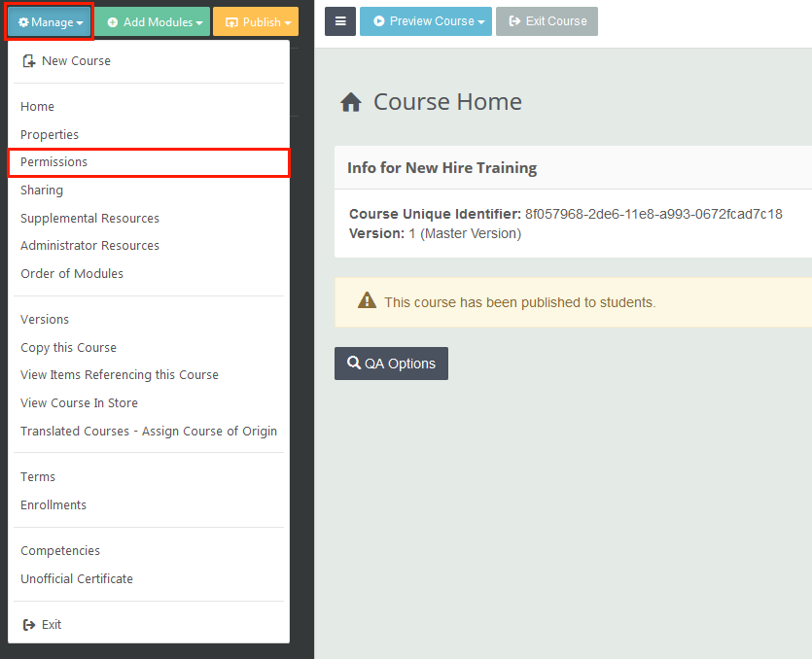Click the Exit menu item text
This screenshot has height=659, width=812.
52,625
